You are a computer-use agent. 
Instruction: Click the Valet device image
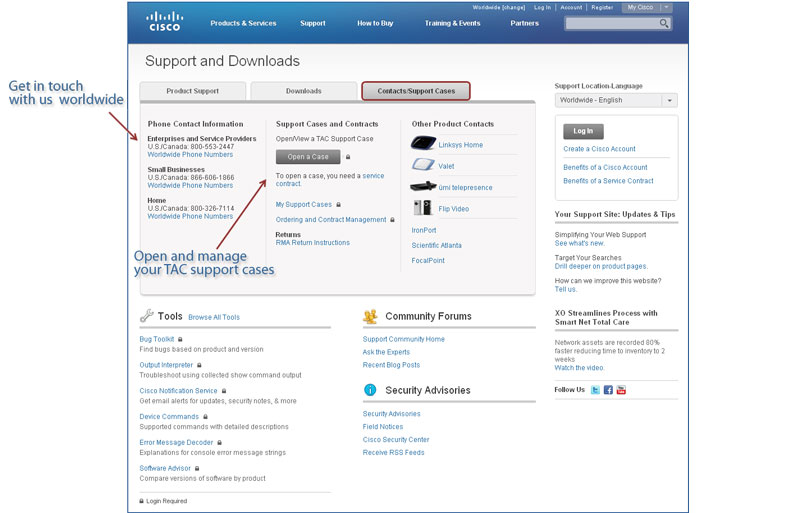tap(423, 164)
